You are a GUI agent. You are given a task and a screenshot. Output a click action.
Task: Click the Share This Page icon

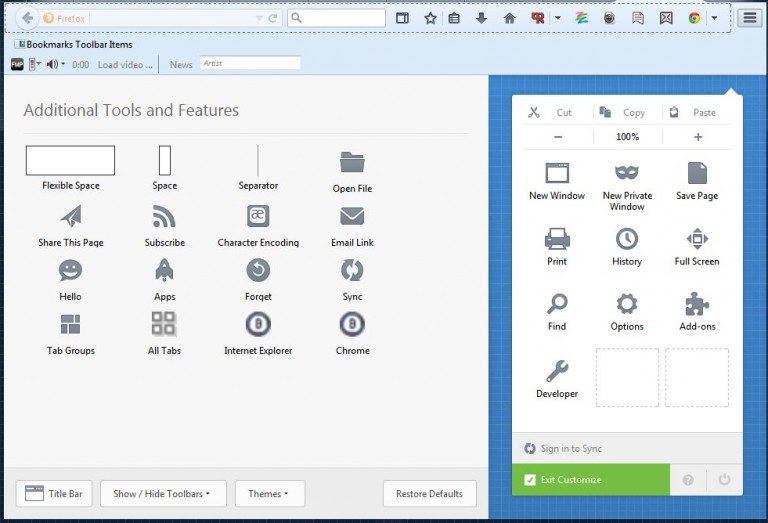pyautogui.click(x=70, y=217)
